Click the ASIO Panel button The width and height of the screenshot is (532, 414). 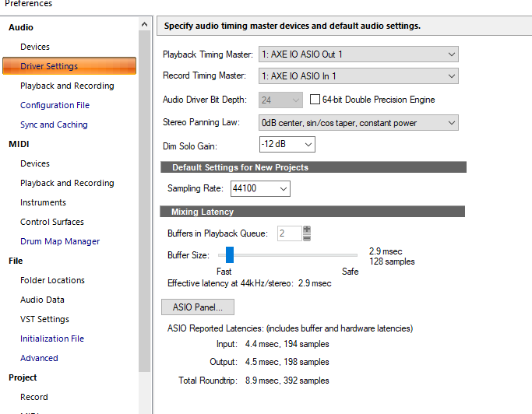click(x=197, y=307)
